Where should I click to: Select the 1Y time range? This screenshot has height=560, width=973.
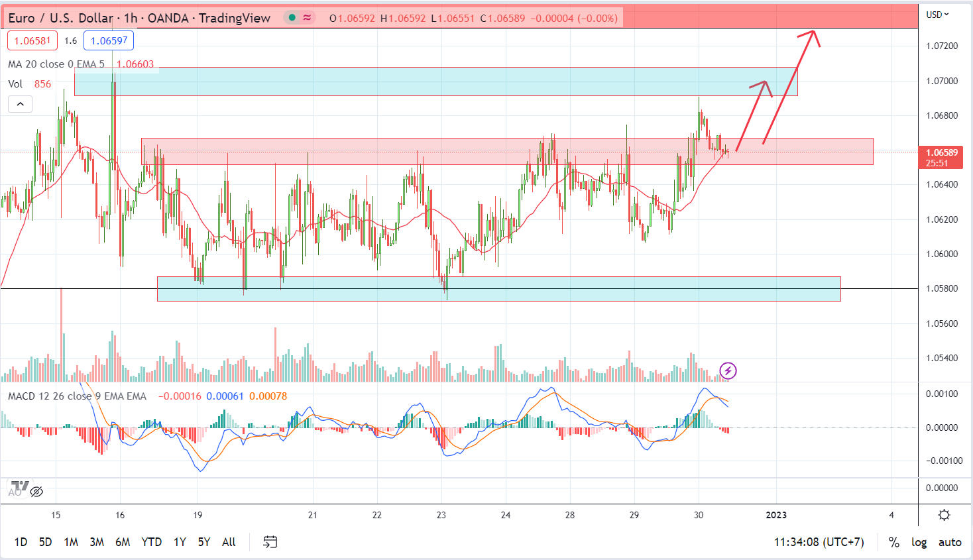[x=180, y=542]
